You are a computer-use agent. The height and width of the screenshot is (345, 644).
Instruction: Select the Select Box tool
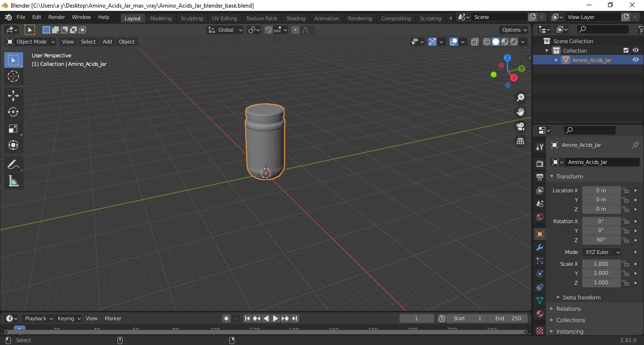[13, 60]
